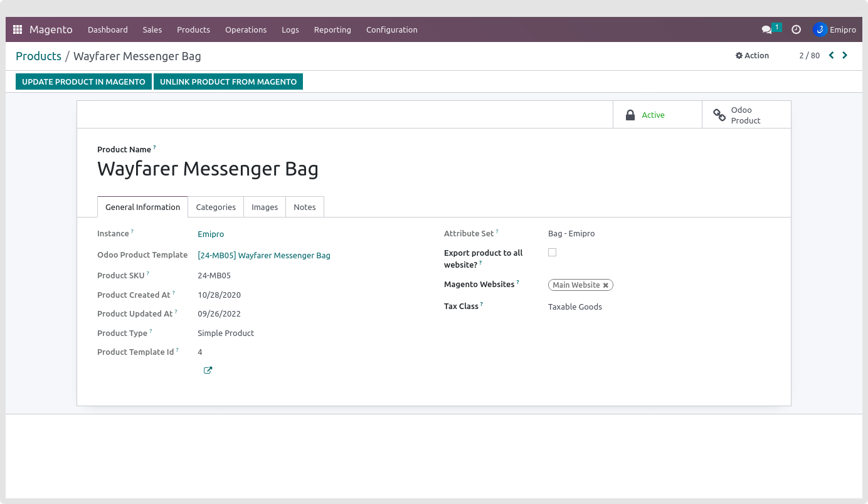This screenshot has width=868, height=504.
Task: Open the apps grid menu icon
Action: (18, 29)
